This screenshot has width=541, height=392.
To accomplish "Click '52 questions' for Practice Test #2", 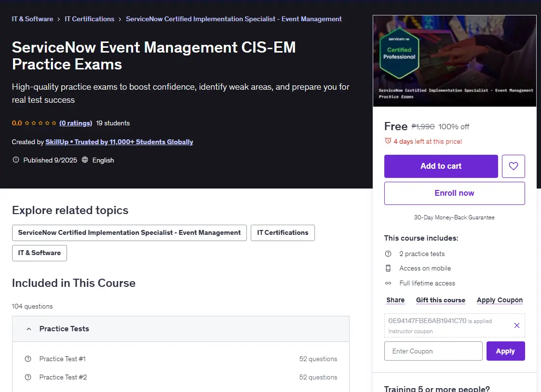I will 318,377.
